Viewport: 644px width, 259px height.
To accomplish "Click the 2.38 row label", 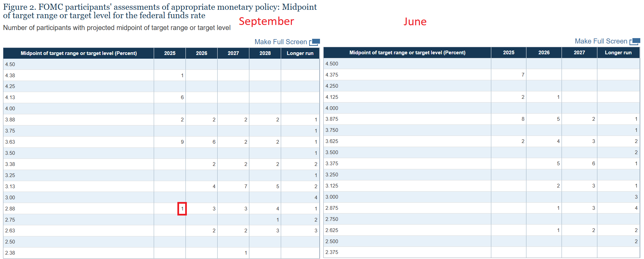I will (x=10, y=253).
